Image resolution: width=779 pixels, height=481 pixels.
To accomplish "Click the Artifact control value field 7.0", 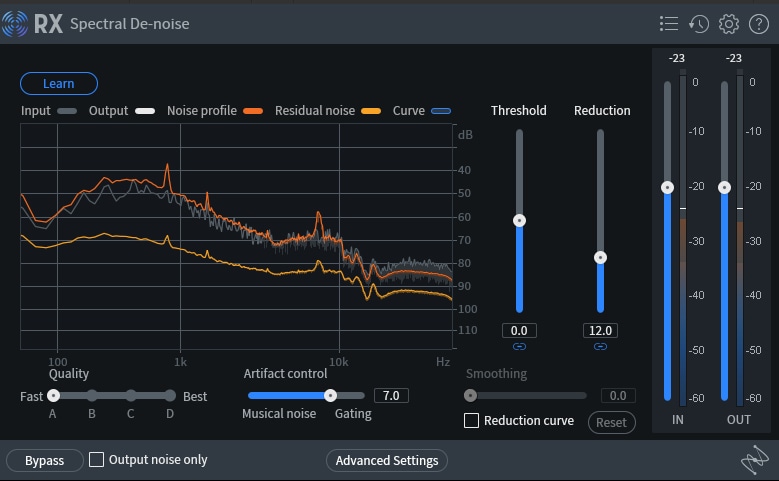I will [391, 396].
